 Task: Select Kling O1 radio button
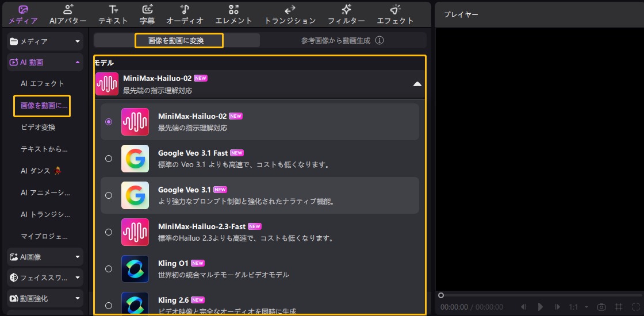(x=109, y=269)
